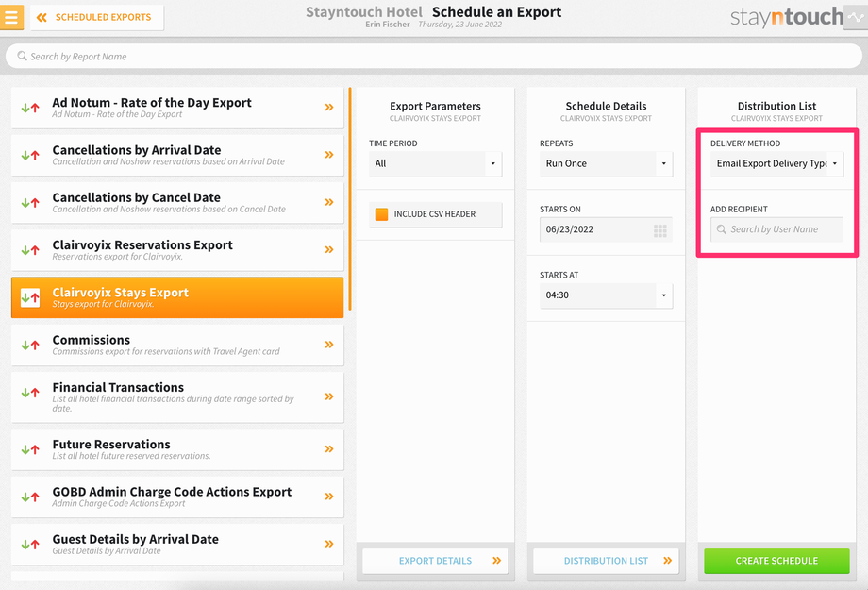868x590 pixels.
Task: Select GOBD Admin Charge Code Actions Export
Action: (x=177, y=497)
